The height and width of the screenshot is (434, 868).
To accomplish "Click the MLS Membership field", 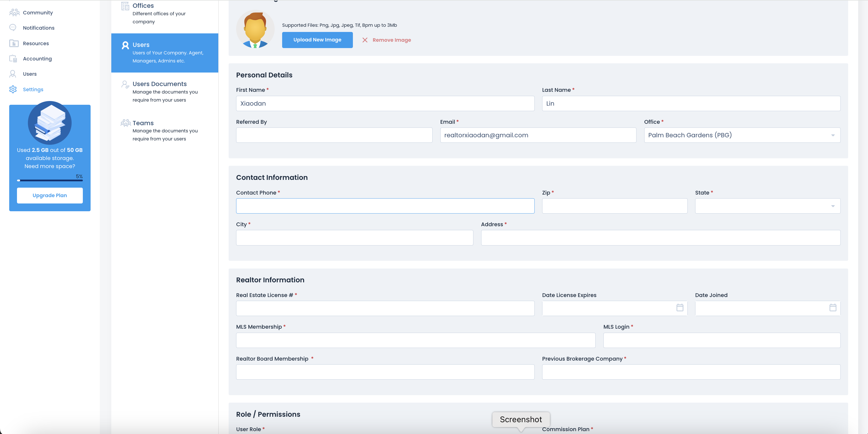I will (x=416, y=340).
